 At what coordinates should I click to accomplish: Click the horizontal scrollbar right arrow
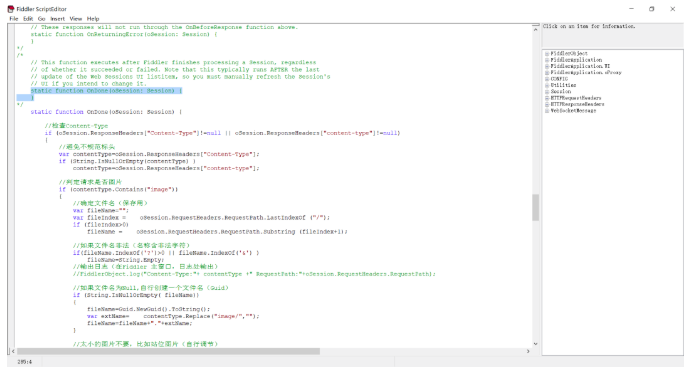tap(528, 351)
